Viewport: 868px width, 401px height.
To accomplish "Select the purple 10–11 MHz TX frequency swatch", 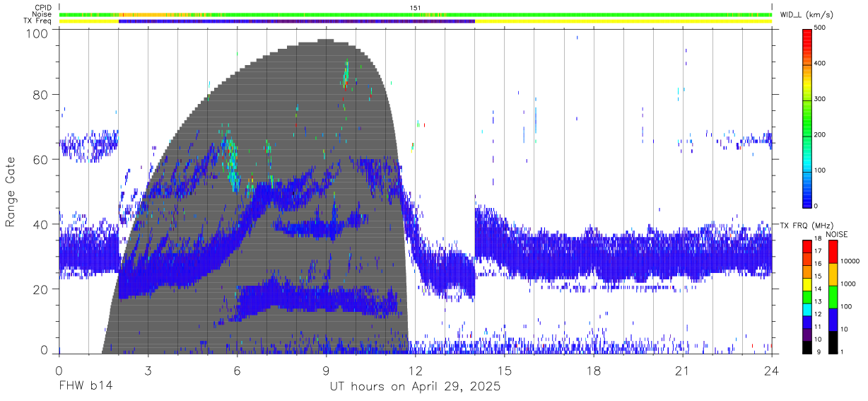I will coord(807,334).
